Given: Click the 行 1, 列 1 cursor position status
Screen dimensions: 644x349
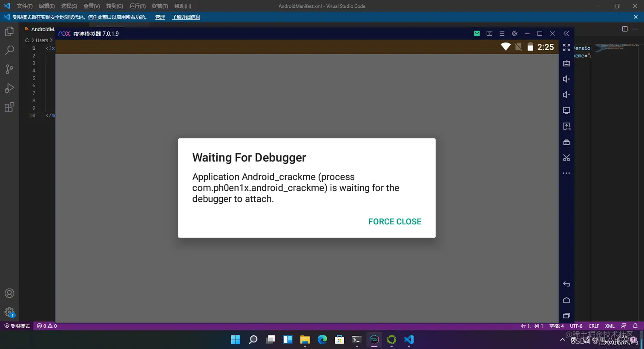Looking at the screenshot, I should [x=532, y=326].
